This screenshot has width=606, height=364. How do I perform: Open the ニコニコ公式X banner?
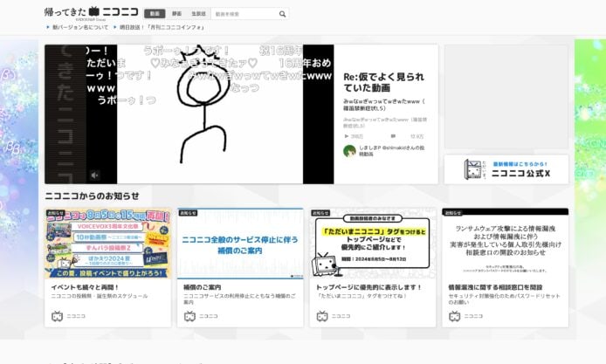pos(506,169)
